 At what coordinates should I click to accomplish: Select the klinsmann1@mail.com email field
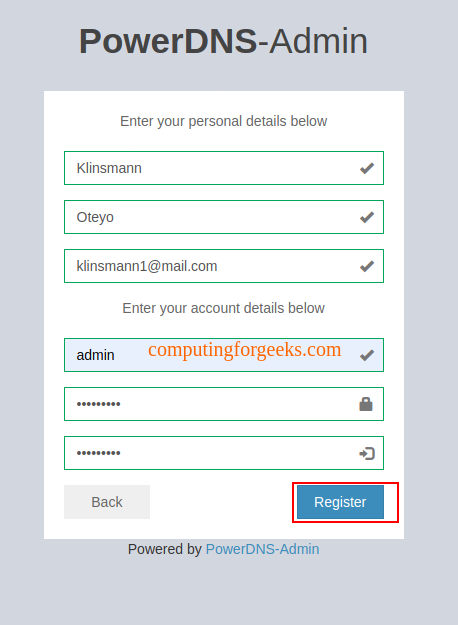224,266
